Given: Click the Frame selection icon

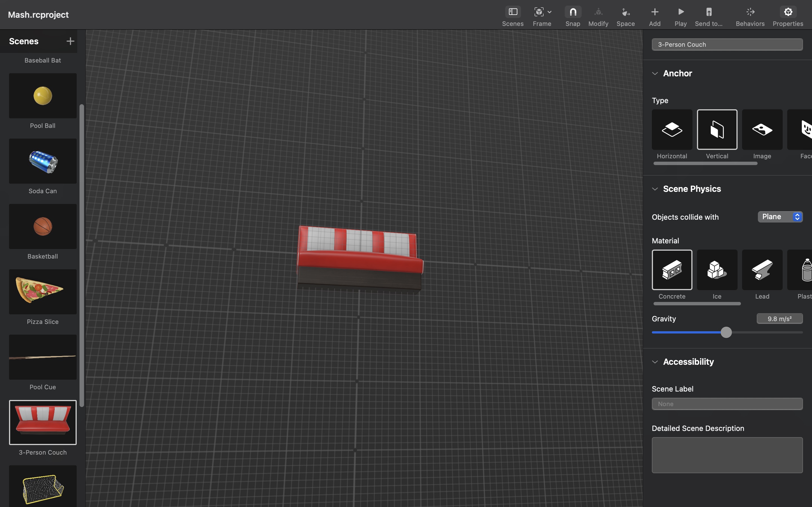Looking at the screenshot, I should pos(539,12).
